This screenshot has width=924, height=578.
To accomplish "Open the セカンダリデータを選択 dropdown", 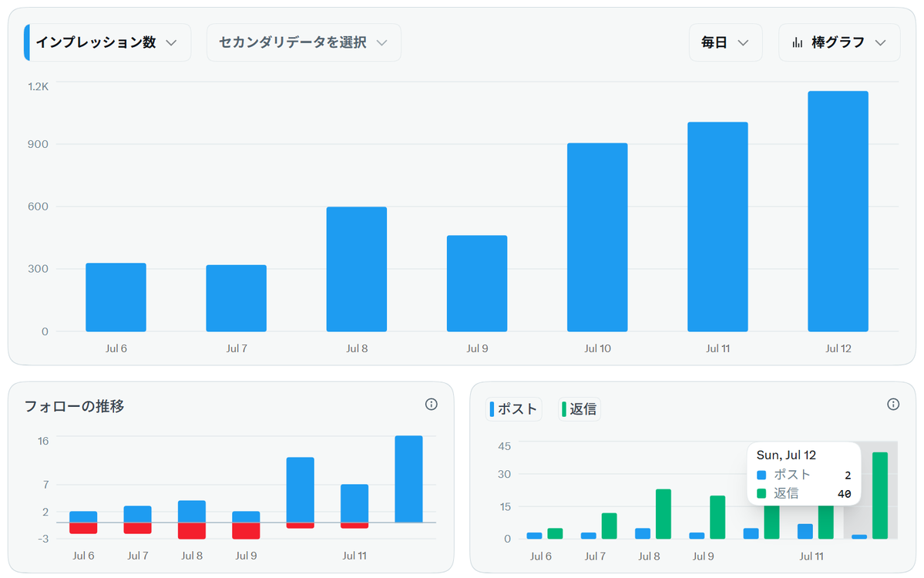I will tap(304, 42).
